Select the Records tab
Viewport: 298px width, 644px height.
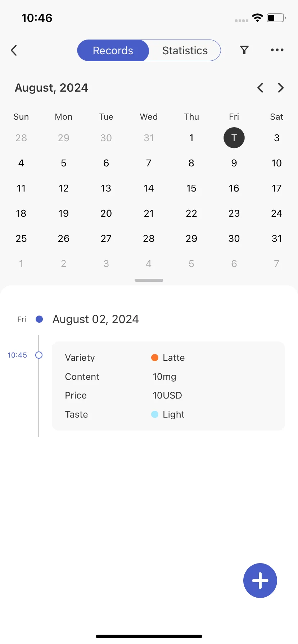pyautogui.click(x=113, y=50)
